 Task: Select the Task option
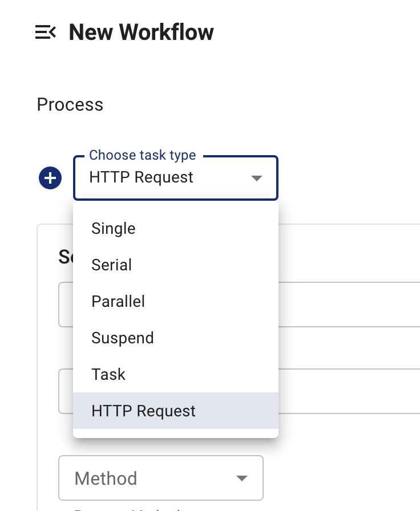108,374
